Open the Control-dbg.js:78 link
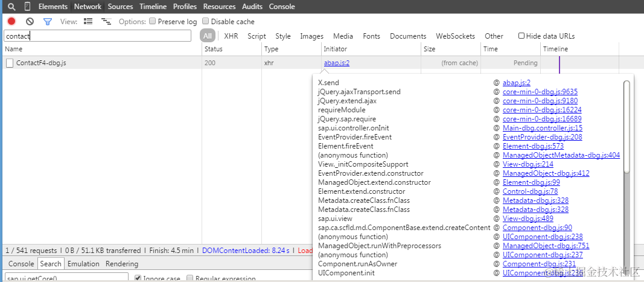This screenshot has width=644, height=282. tap(531, 191)
